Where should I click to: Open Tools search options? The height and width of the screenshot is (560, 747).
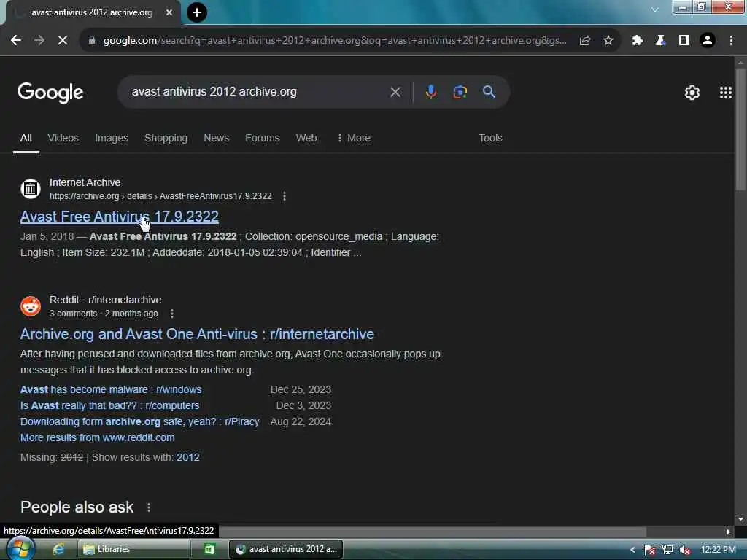coord(490,138)
